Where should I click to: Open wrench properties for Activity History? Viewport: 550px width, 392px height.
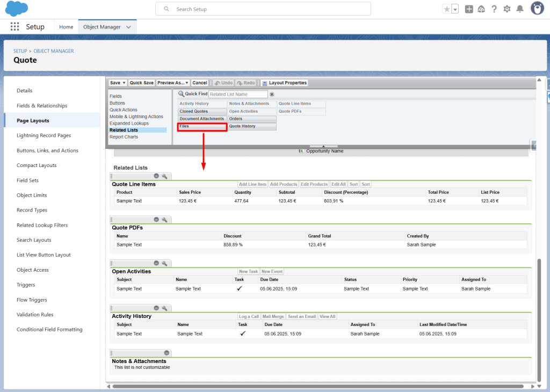(165, 308)
